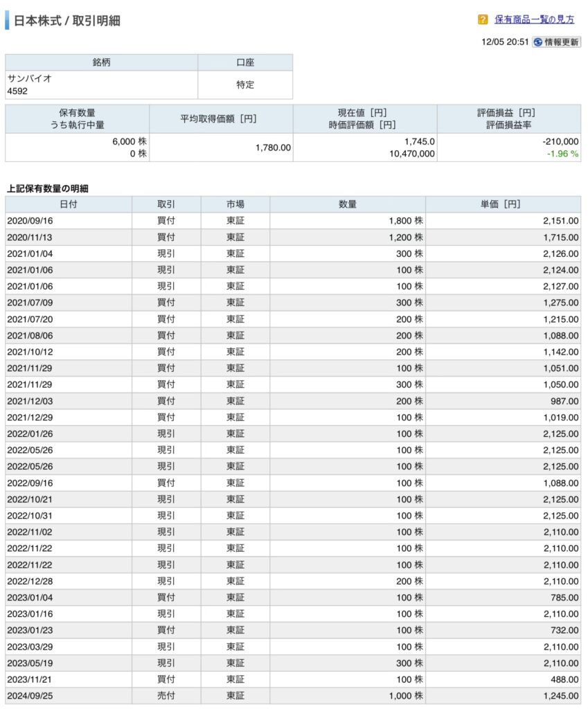Click the 市場 column header
Screen dimensions: 588x709
tap(235, 204)
